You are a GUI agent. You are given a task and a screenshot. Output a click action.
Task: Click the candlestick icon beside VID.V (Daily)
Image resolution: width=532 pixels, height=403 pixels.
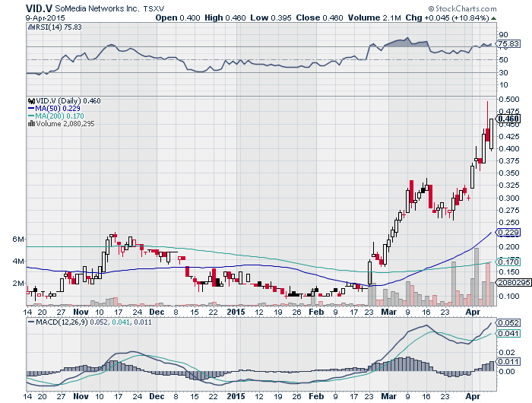32,101
